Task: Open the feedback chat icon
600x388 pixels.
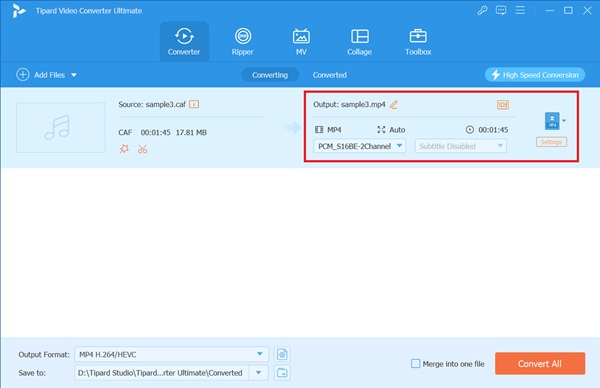Action: click(x=501, y=10)
